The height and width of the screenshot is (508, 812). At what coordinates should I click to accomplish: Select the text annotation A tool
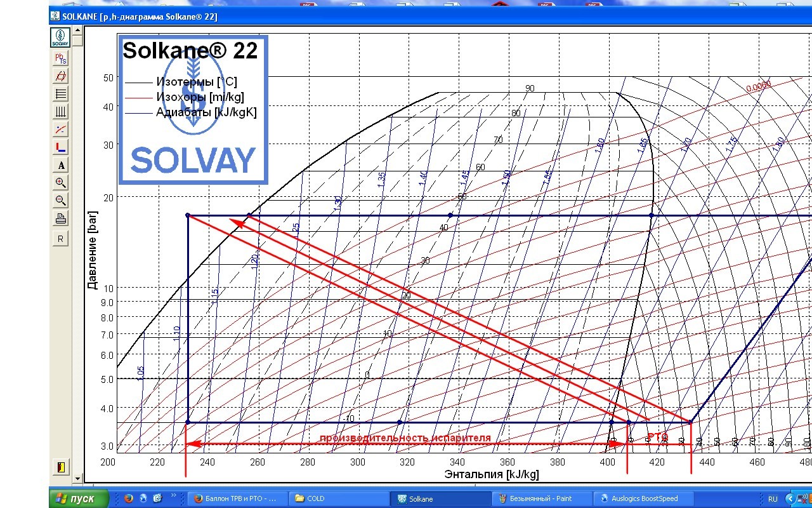coord(60,165)
